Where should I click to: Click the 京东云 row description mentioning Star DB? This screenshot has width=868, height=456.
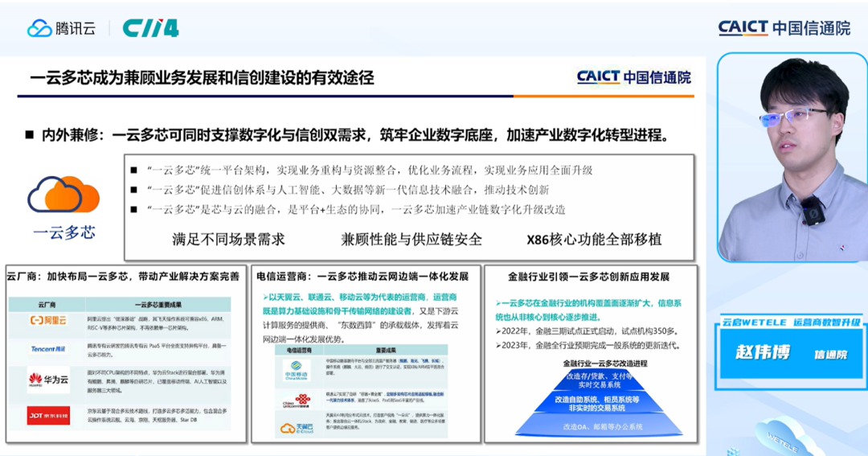coord(157,415)
